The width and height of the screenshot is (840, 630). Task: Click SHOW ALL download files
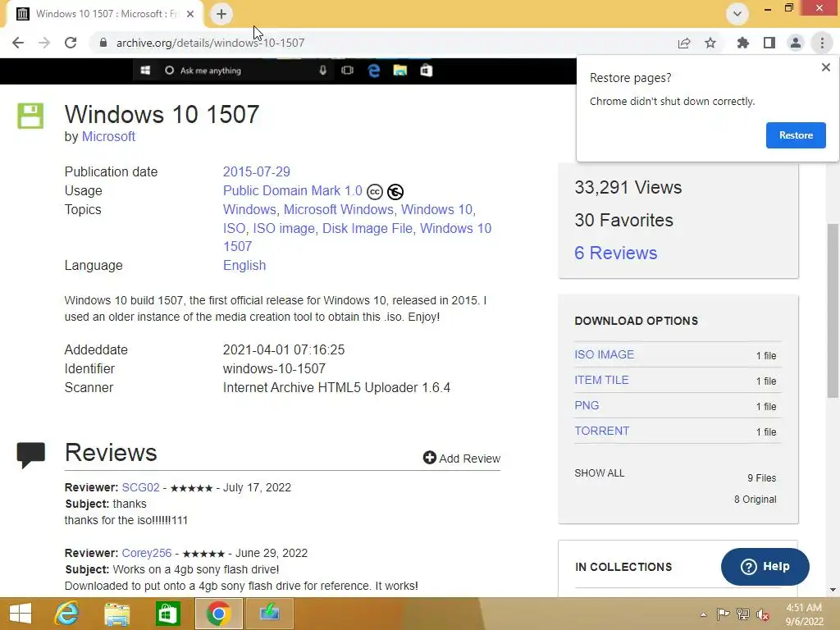point(599,473)
